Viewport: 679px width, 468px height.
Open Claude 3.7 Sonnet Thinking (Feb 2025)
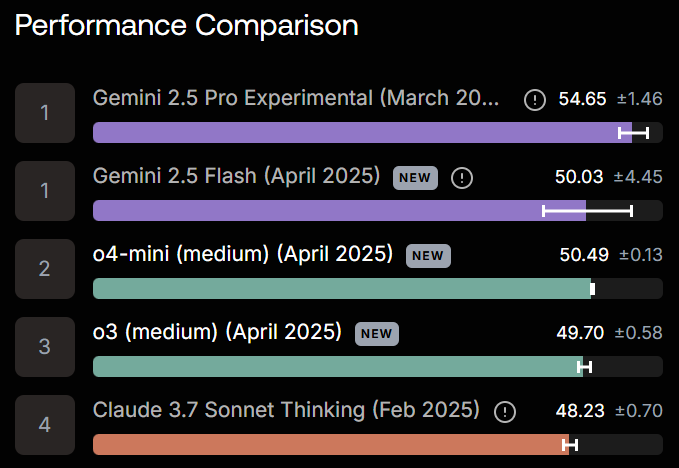coord(286,410)
